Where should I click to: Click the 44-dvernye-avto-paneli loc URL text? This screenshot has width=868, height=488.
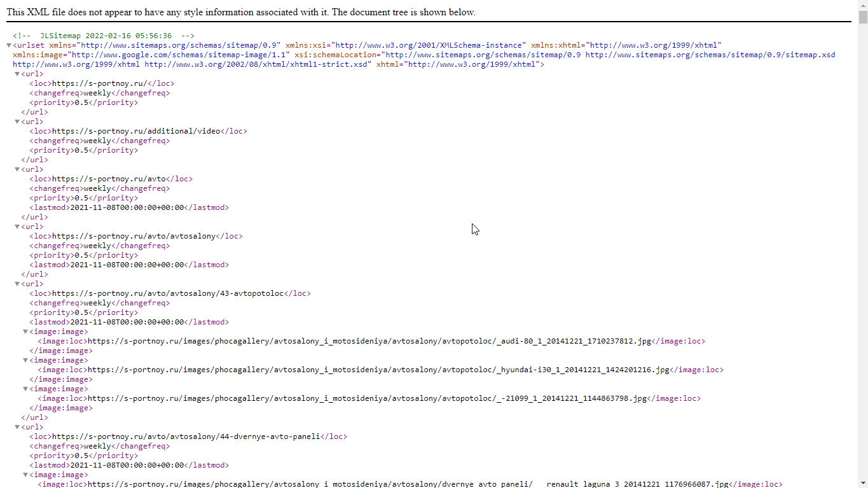[x=184, y=436]
